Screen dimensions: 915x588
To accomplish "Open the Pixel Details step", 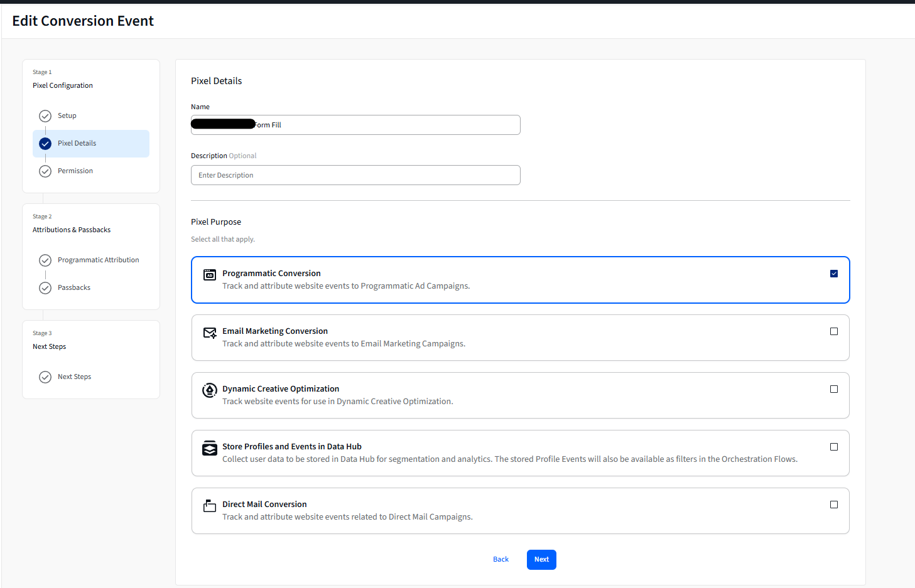I will pyautogui.click(x=91, y=144).
